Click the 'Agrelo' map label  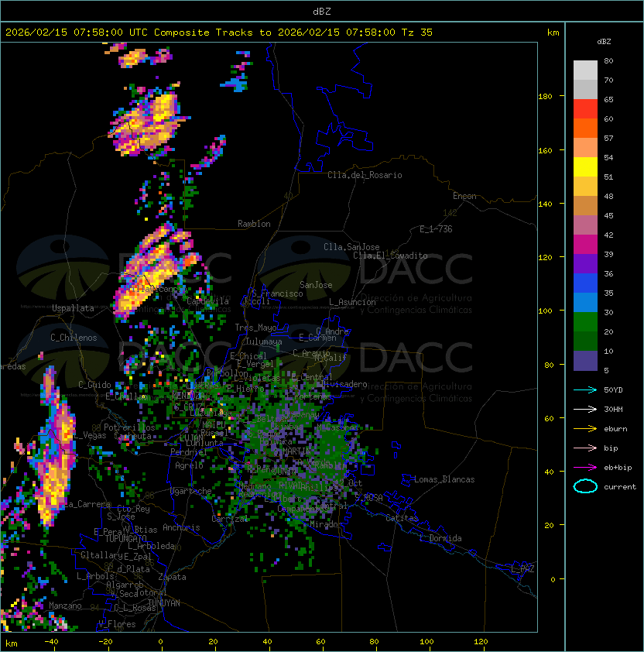point(189,465)
